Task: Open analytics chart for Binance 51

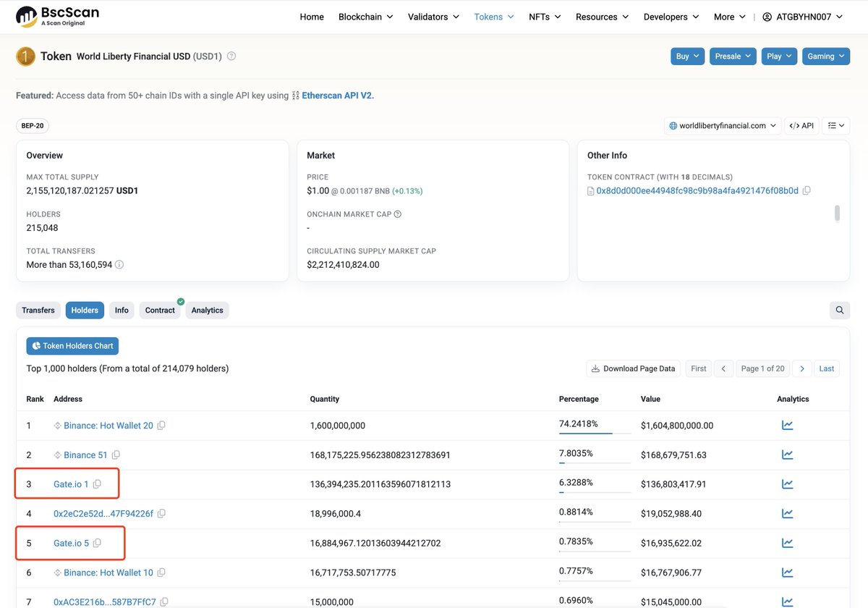Action: pos(787,455)
